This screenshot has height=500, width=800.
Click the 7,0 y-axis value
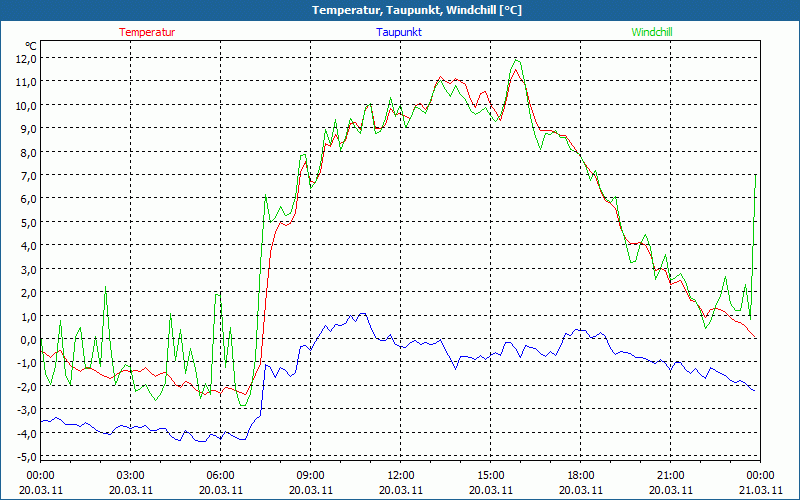[x=29, y=176]
